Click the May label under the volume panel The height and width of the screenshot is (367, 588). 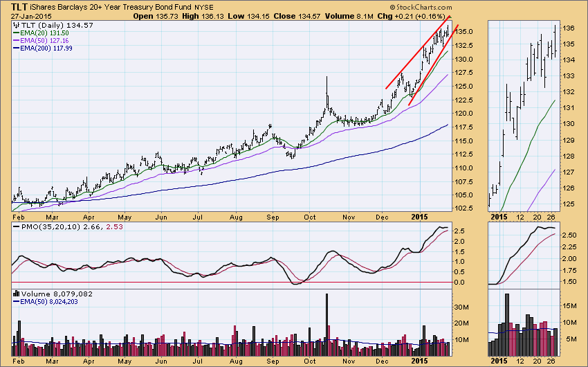click(x=125, y=361)
